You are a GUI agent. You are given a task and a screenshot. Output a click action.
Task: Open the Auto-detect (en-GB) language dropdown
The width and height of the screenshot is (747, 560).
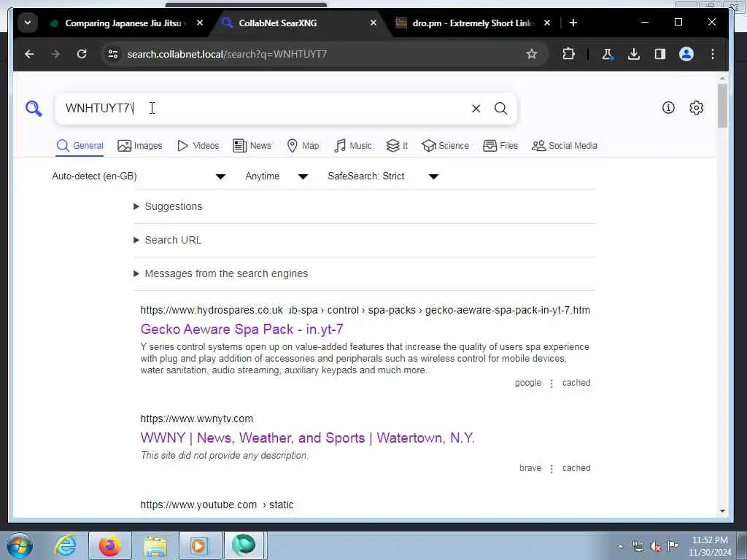[x=138, y=176]
